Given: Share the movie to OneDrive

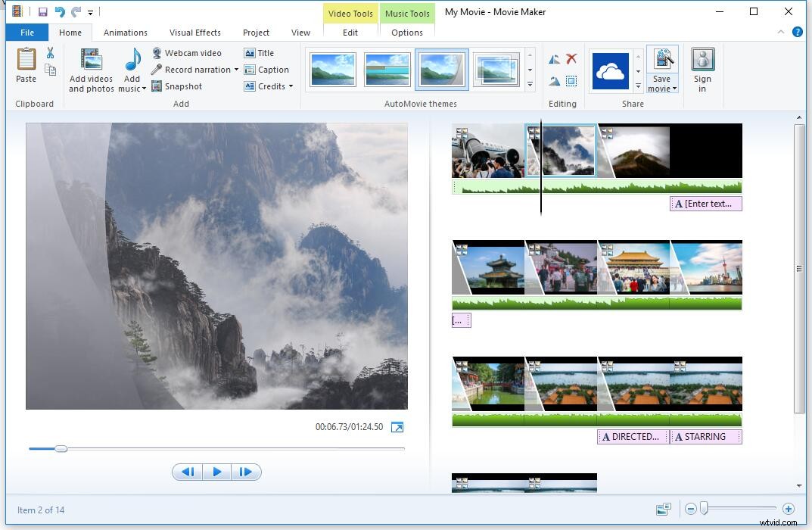Looking at the screenshot, I should coord(611,70).
